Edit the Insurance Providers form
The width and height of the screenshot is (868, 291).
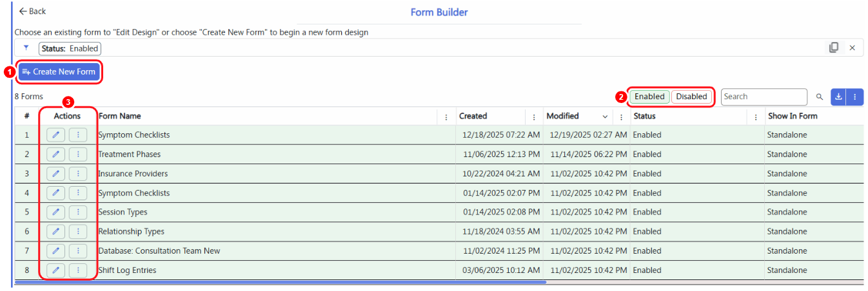(55, 174)
